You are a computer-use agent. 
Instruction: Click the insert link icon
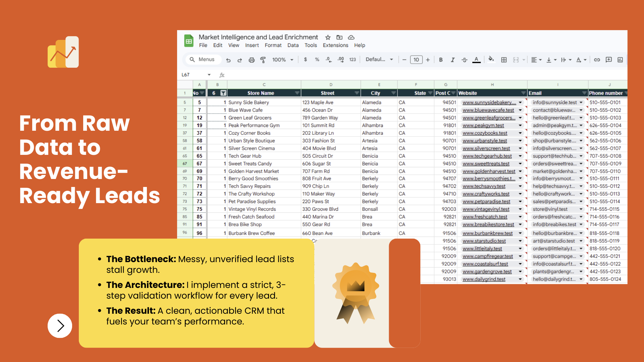tap(597, 60)
